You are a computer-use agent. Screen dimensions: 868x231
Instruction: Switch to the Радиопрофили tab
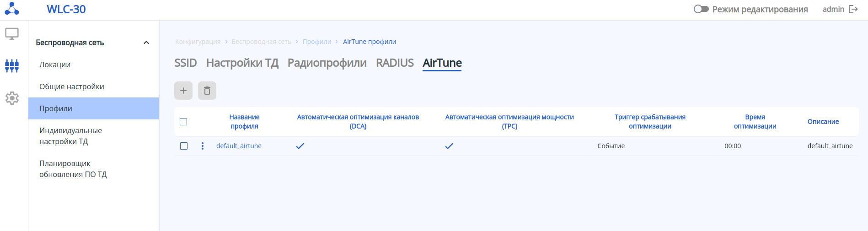tap(327, 63)
